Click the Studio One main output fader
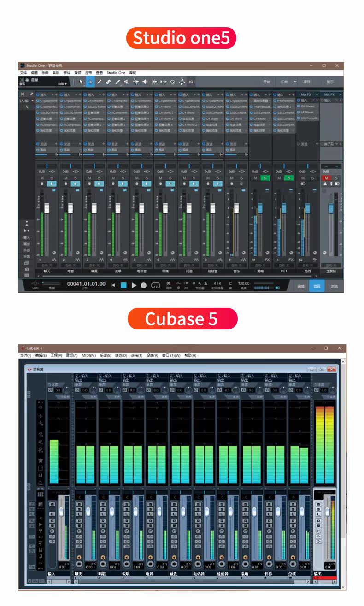 click(330, 207)
